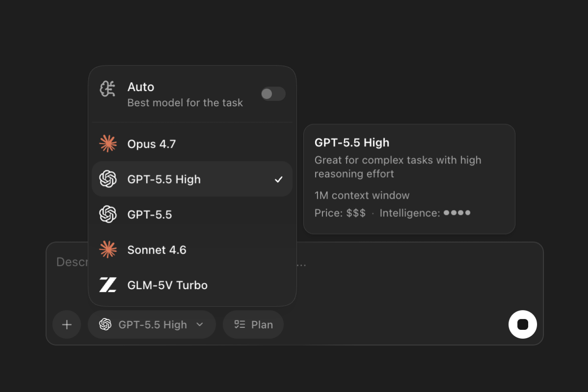
Task: Click the Auto brain icon
Action: coord(108,89)
